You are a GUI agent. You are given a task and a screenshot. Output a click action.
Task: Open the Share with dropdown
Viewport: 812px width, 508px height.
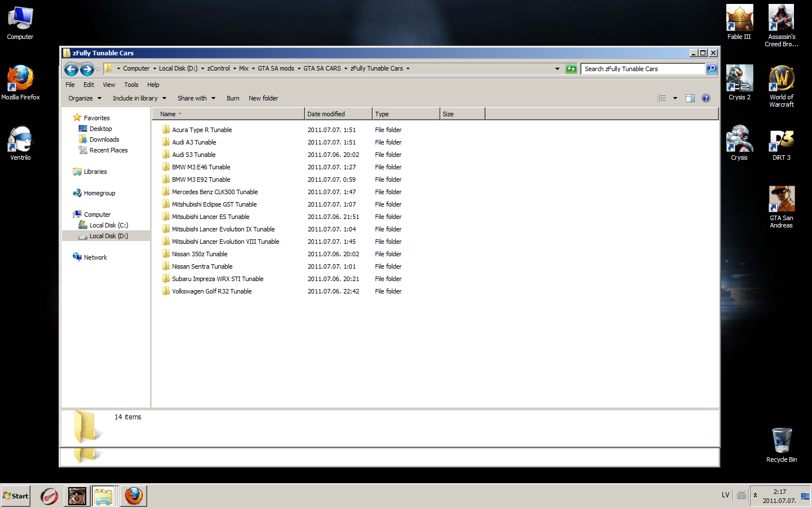tap(196, 98)
